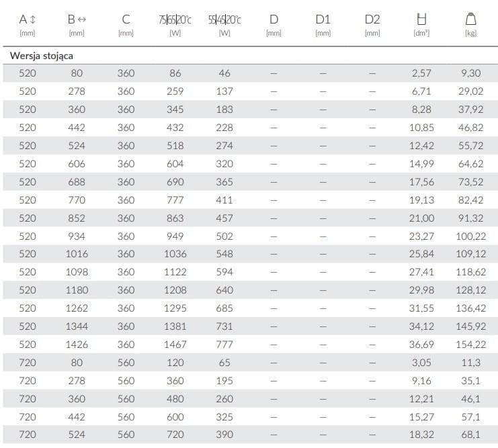Screen dimensions: 498x448
Task: Select the volume value 18,32 cell
Action: (x=421, y=435)
